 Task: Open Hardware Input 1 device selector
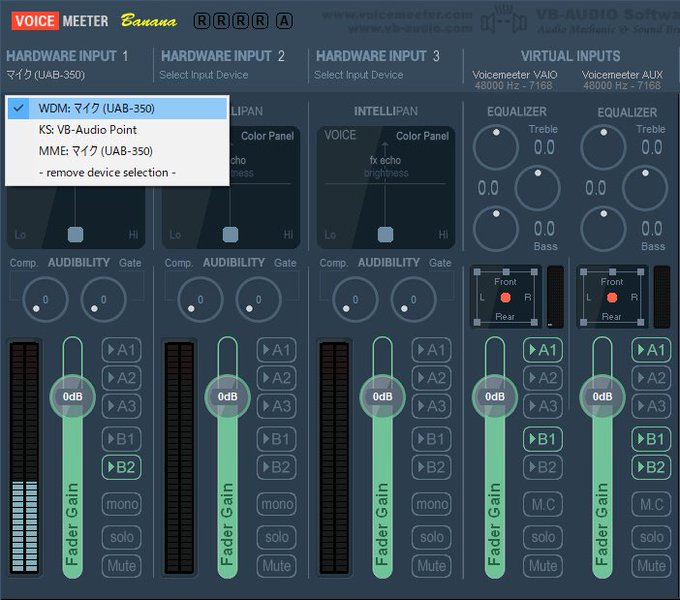pos(45,75)
